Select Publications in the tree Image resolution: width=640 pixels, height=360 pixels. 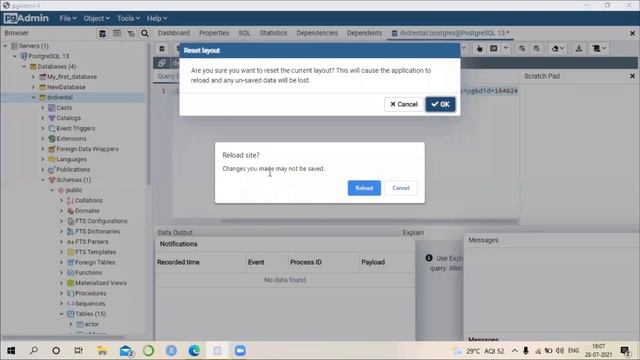[73, 169]
